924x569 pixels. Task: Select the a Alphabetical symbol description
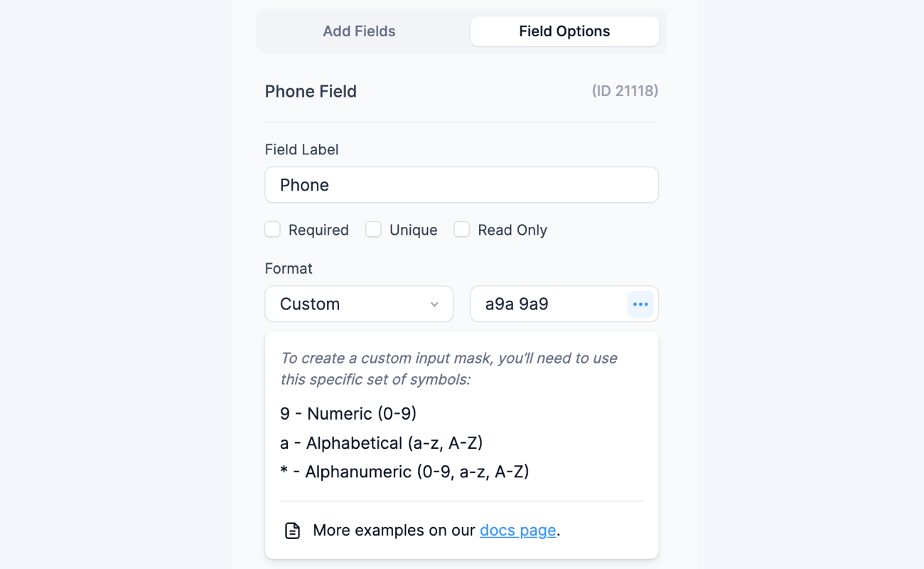[382, 442]
